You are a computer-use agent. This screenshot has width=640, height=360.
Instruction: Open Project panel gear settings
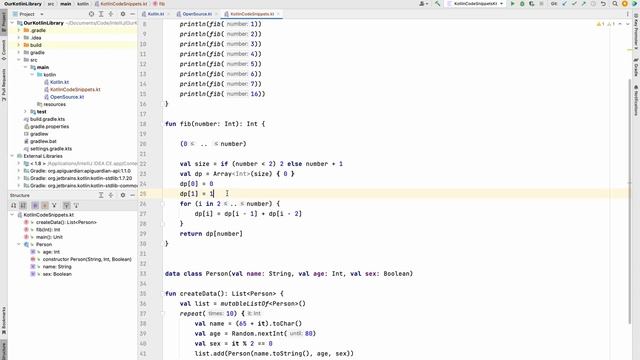click(123, 14)
